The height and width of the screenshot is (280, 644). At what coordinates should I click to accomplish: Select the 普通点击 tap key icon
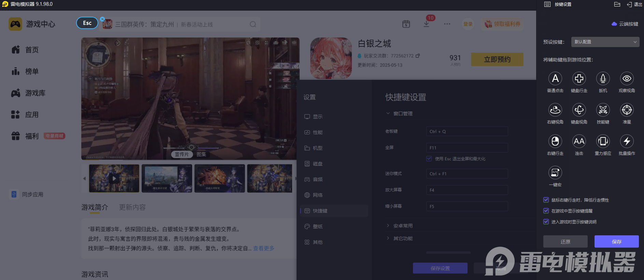tap(555, 78)
